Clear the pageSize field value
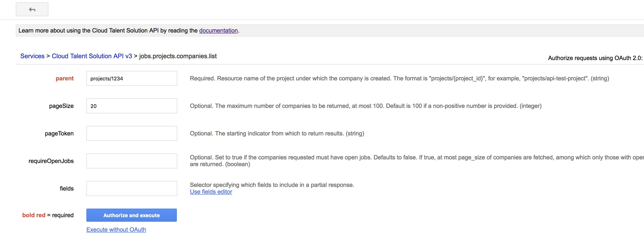Screen dimensions: 644x242 point(132,106)
